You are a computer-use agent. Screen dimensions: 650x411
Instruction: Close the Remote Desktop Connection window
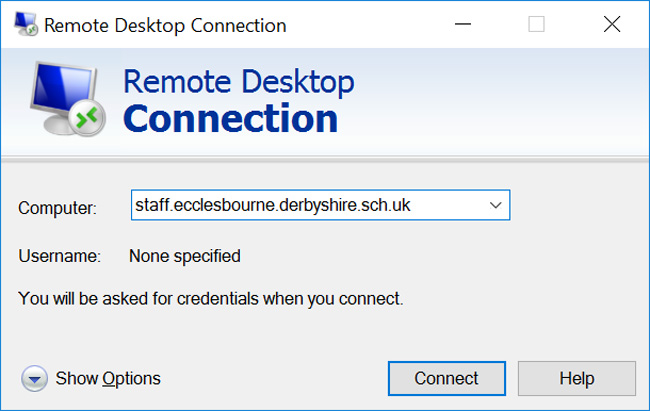pos(612,24)
